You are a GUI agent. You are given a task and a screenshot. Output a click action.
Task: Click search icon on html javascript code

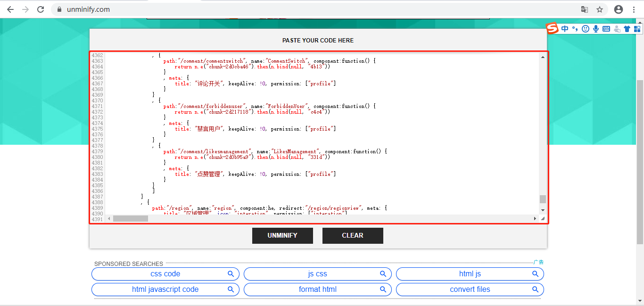click(x=231, y=289)
